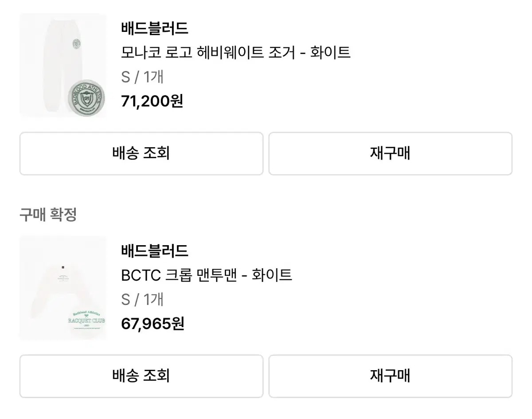This screenshot has width=532, height=419.
Task: Click the small round emblem on jogger pants
Action: [x=76, y=45]
